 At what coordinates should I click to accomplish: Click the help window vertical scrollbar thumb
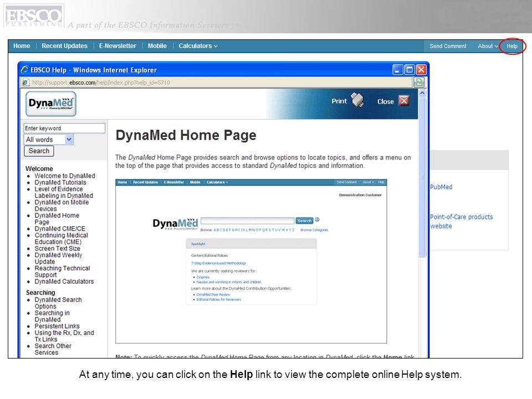tap(422, 177)
